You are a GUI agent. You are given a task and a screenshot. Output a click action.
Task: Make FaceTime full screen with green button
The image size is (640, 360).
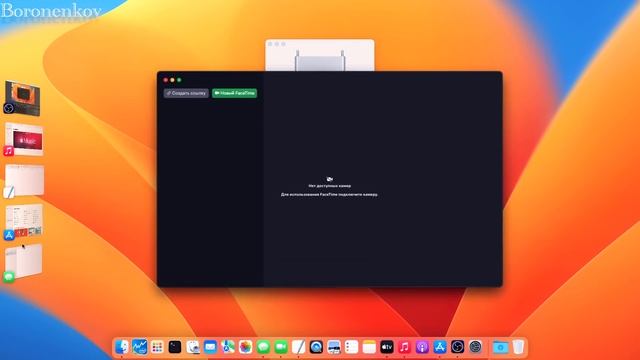(x=179, y=80)
